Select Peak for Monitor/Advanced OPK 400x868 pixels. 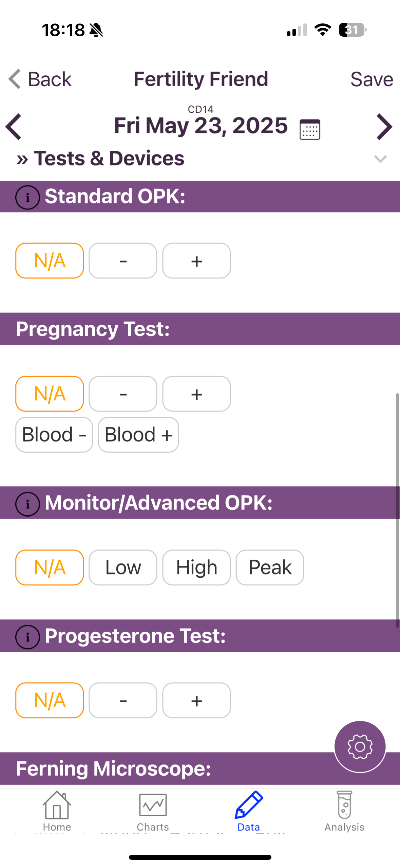coord(270,567)
